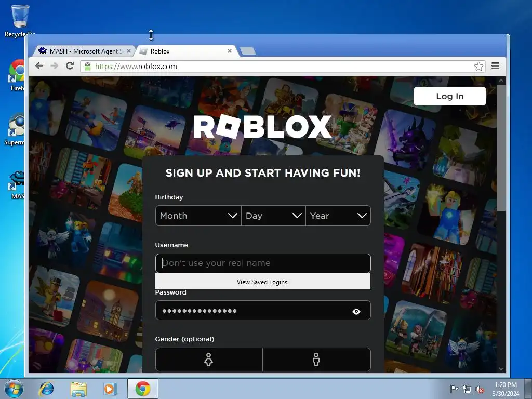
Task: Open the Year dropdown
Action: pos(338,216)
